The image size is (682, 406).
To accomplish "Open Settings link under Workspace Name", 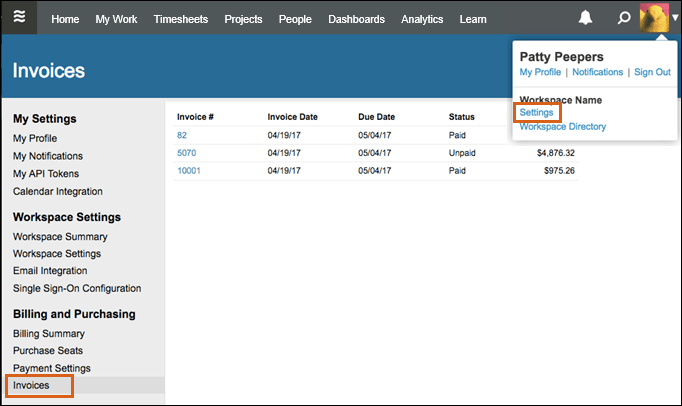I will (537, 112).
